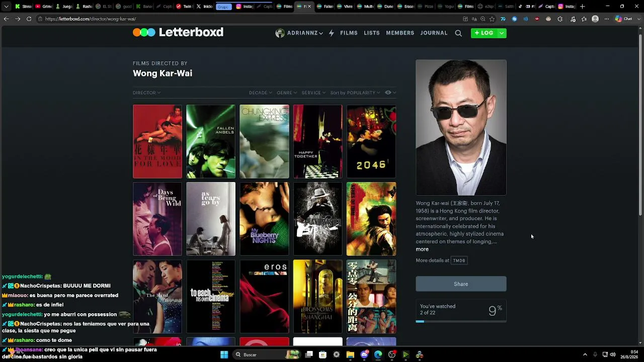
Task: Open the SERVICE filter dropdown
Action: pos(313,93)
